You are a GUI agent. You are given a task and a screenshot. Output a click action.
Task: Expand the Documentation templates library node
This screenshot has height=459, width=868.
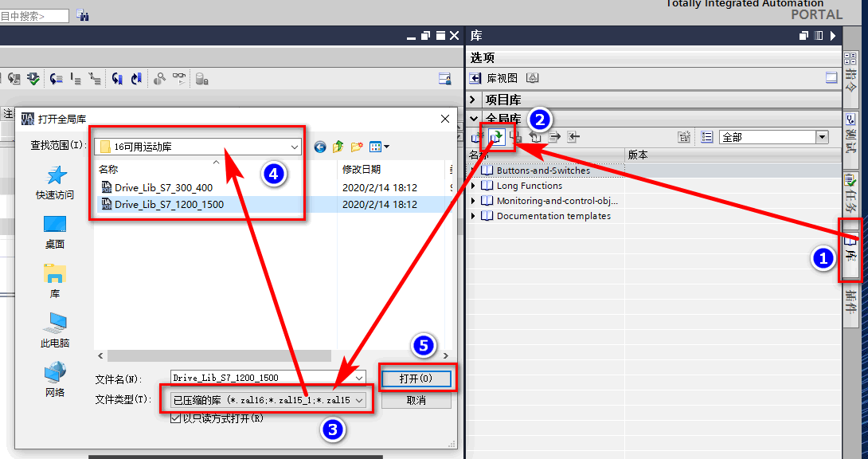473,216
